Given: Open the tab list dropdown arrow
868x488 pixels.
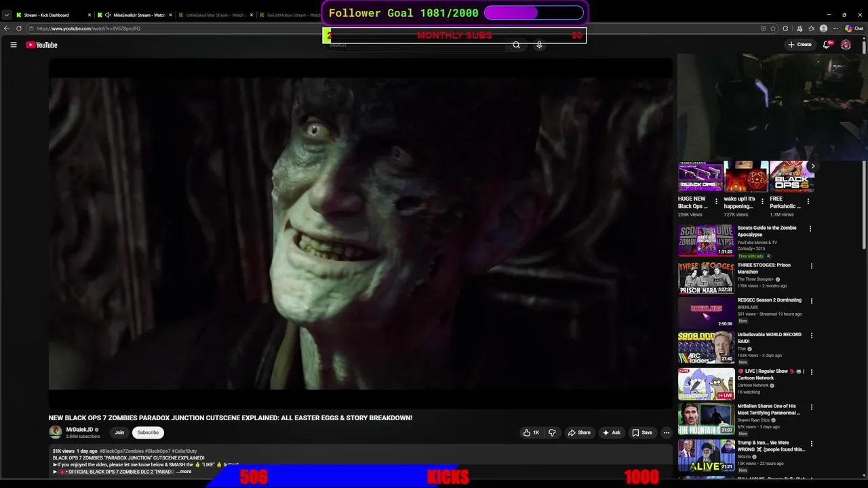Looking at the screenshot, I should pos(6,15).
